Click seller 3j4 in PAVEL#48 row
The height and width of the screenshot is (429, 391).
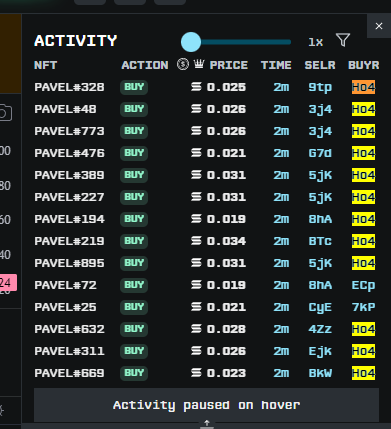(320, 109)
